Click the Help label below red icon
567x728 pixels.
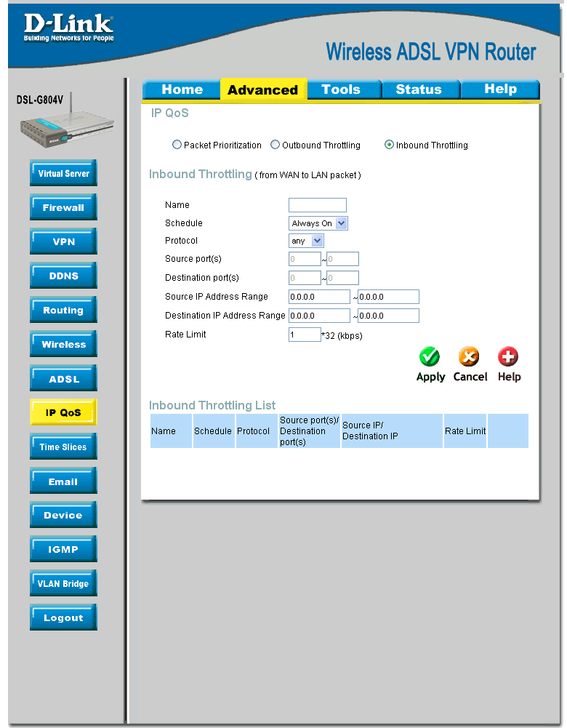[509, 377]
